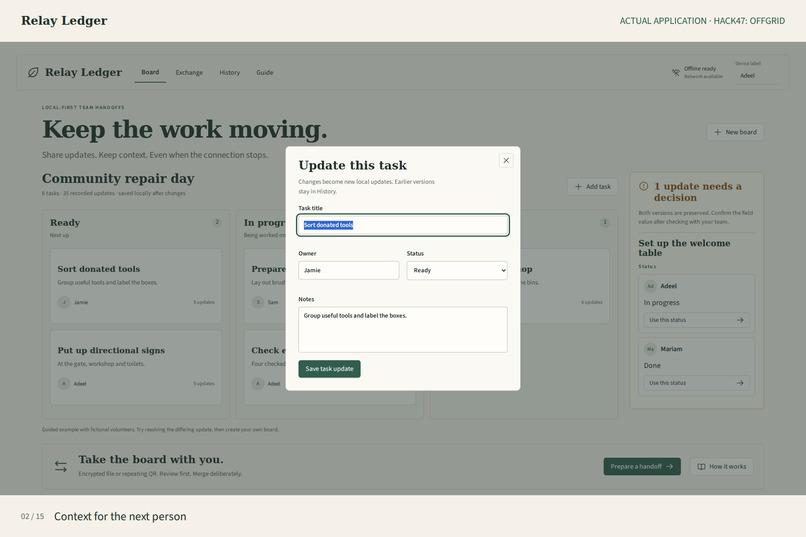
Task: Open the Exchange tab
Action: pyautogui.click(x=189, y=72)
